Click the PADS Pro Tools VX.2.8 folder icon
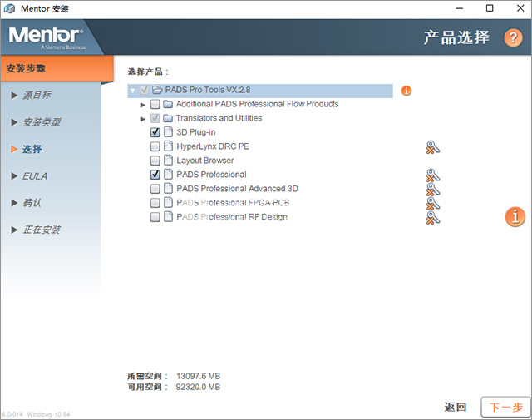 (157, 90)
